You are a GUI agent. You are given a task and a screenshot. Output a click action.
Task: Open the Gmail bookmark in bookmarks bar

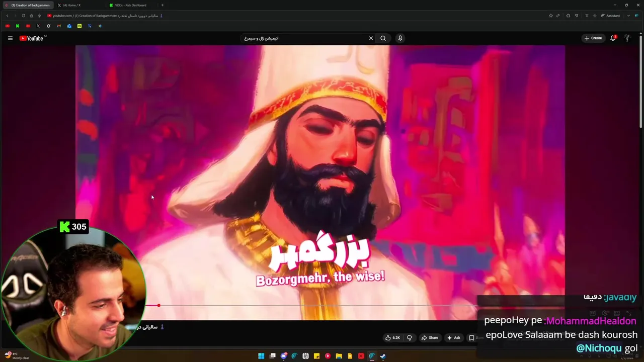click(59, 26)
